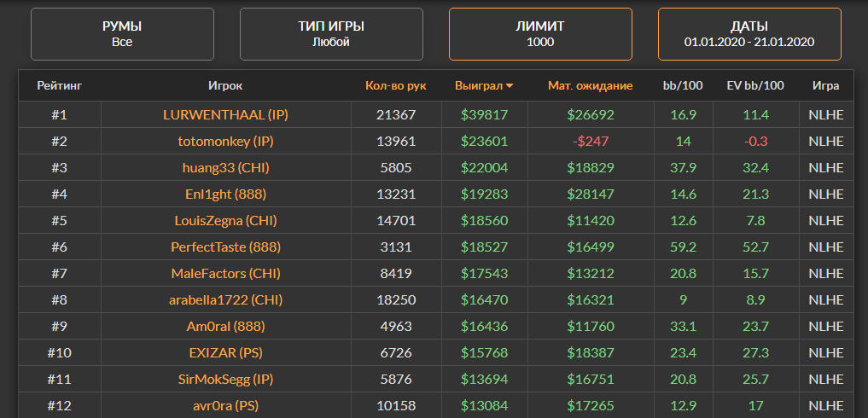The image size is (868, 418).
Task: Click winnings value $39817
Action: tap(485, 114)
